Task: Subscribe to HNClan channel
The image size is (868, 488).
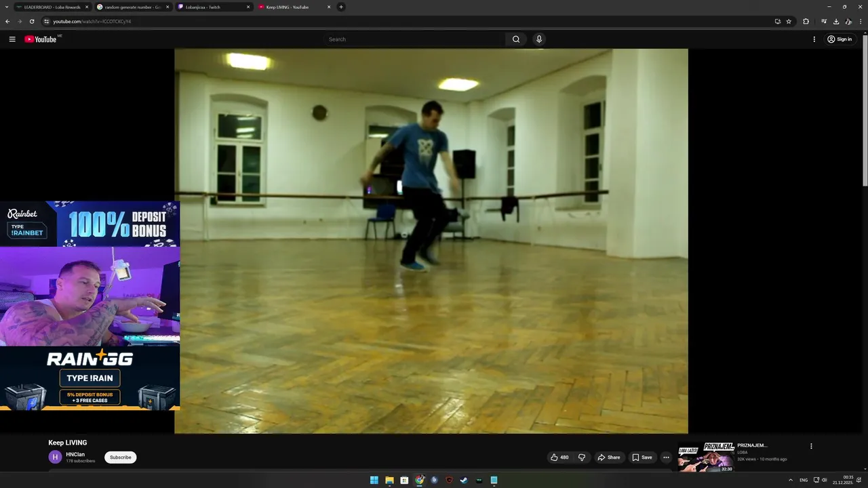Action: (x=121, y=457)
